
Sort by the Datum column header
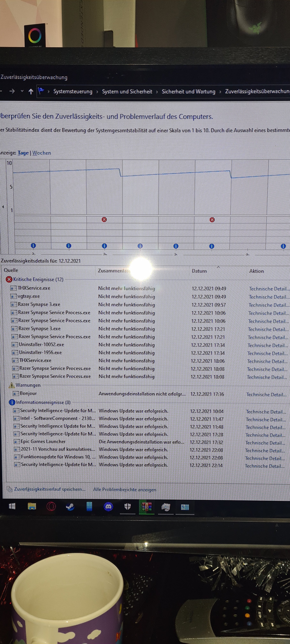pos(199,271)
